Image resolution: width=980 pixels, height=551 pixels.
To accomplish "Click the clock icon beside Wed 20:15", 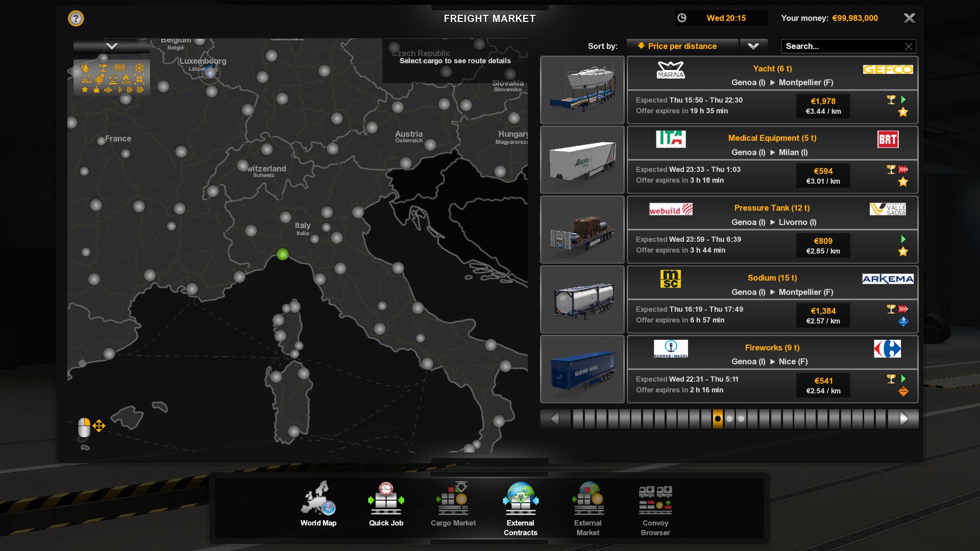I will point(681,18).
